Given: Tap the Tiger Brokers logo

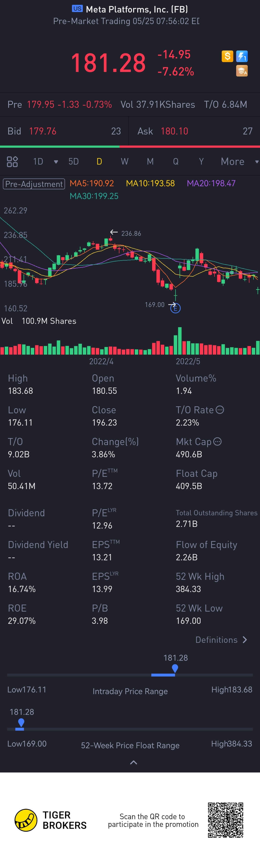Looking at the screenshot, I should pyautogui.click(x=26, y=820).
